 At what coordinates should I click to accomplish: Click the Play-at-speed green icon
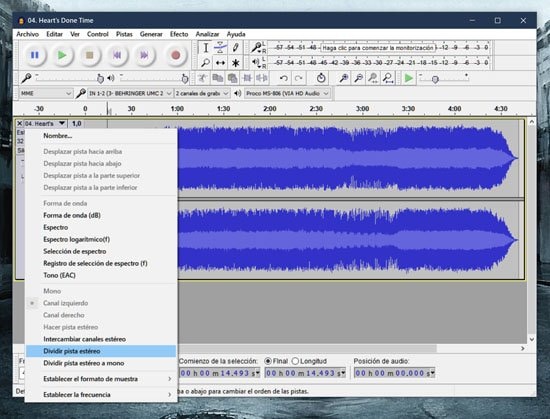click(409, 78)
